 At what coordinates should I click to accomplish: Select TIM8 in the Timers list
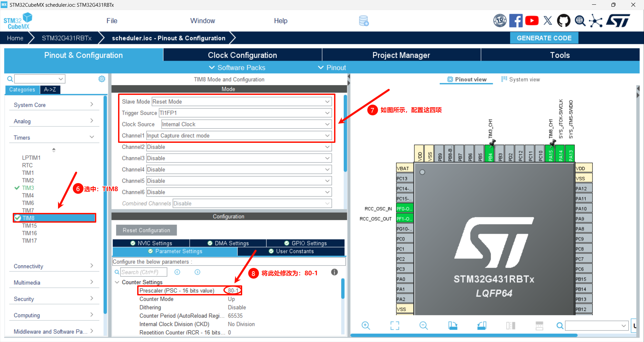(x=29, y=218)
